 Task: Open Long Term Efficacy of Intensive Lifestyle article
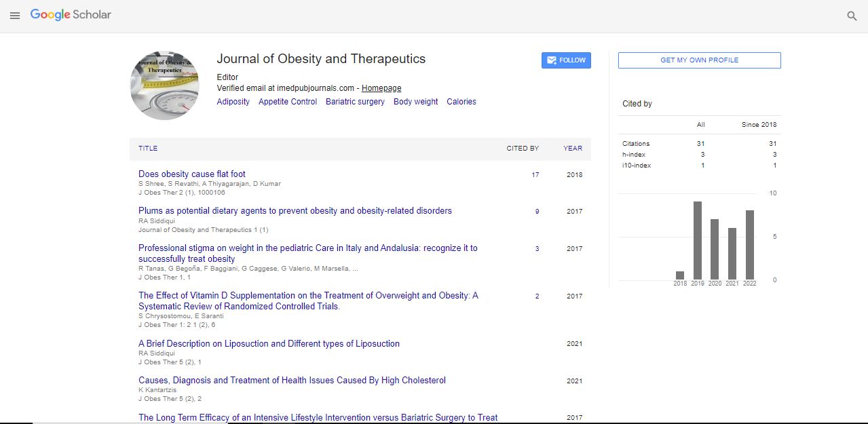click(318, 418)
